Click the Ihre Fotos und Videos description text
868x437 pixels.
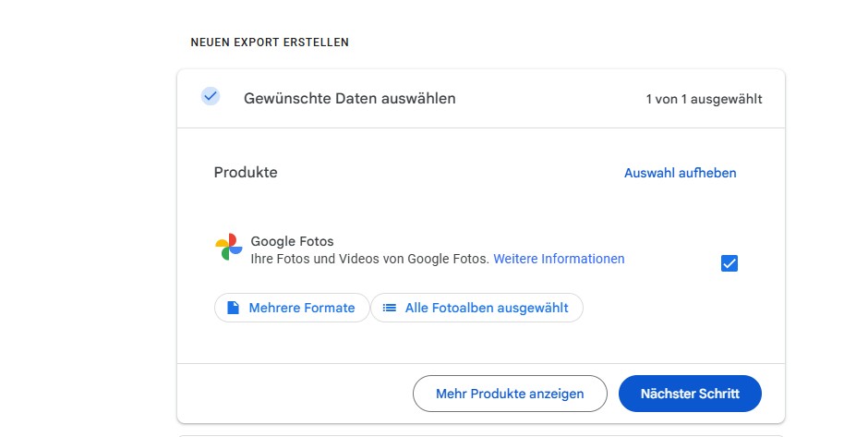(369, 259)
